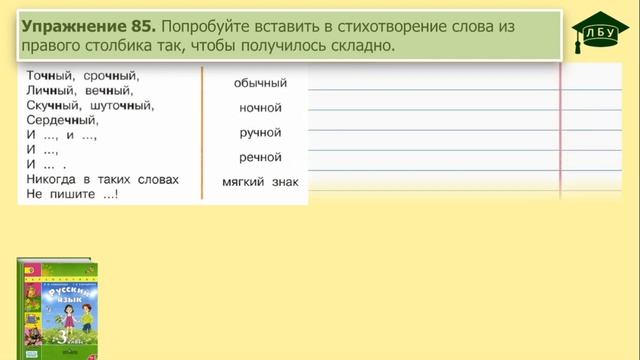
Task: Click line 'Никогда в таких словах'
Action: pyautogui.click(x=102, y=180)
